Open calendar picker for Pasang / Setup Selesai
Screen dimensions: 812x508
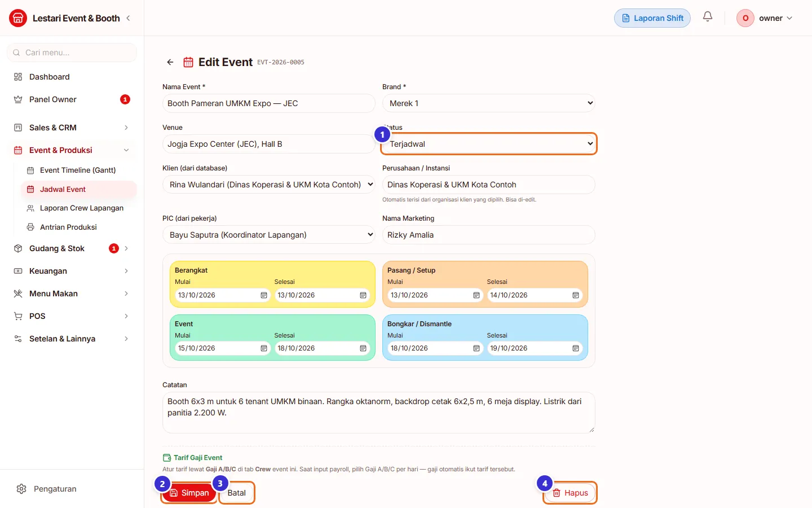point(576,295)
